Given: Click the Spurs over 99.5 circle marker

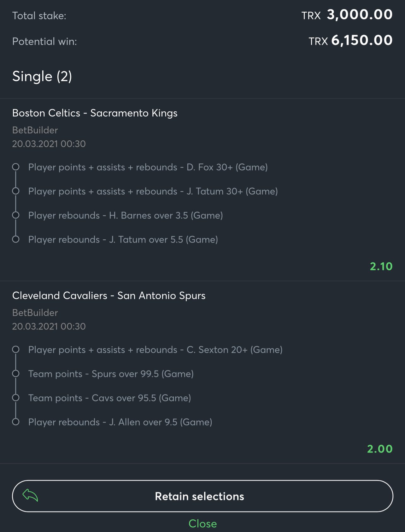Looking at the screenshot, I should click(x=16, y=374).
